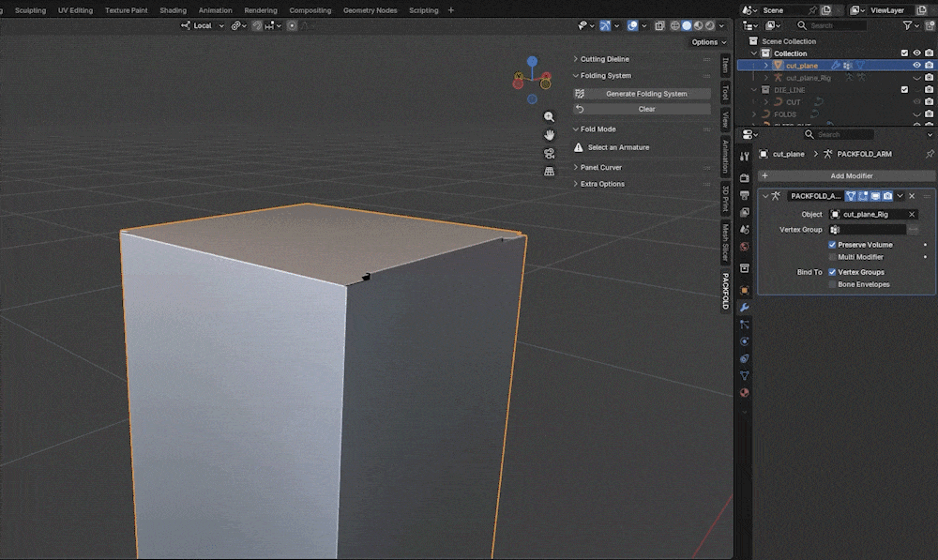938x560 pixels.
Task: Toggle modifier render camera icon
Action: [x=887, y=196]
